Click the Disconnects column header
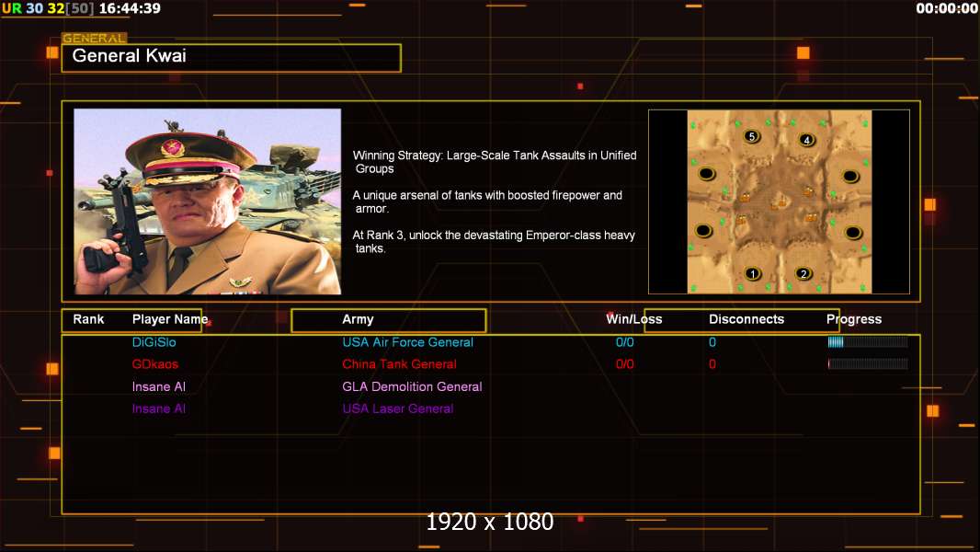 pos(746,319)
